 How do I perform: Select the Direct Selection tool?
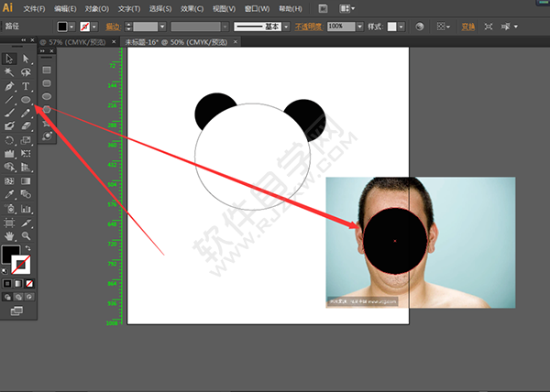[26, 58]
